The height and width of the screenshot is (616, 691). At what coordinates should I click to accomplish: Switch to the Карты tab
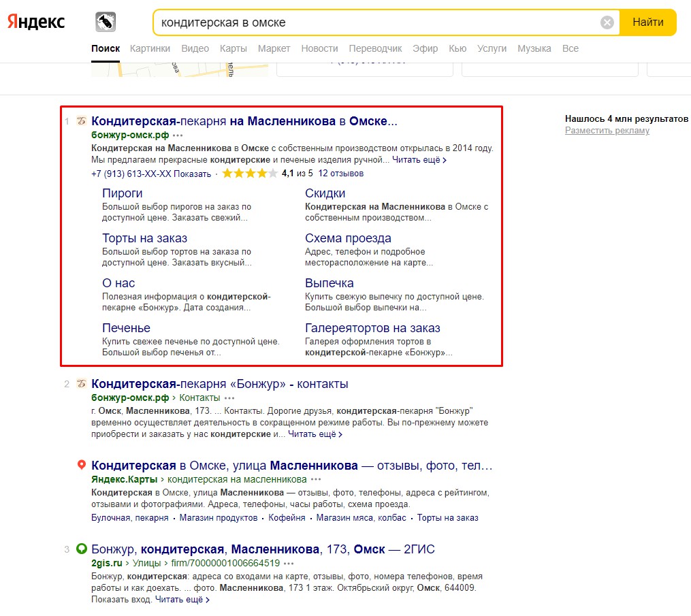click(x=233, y=48)
